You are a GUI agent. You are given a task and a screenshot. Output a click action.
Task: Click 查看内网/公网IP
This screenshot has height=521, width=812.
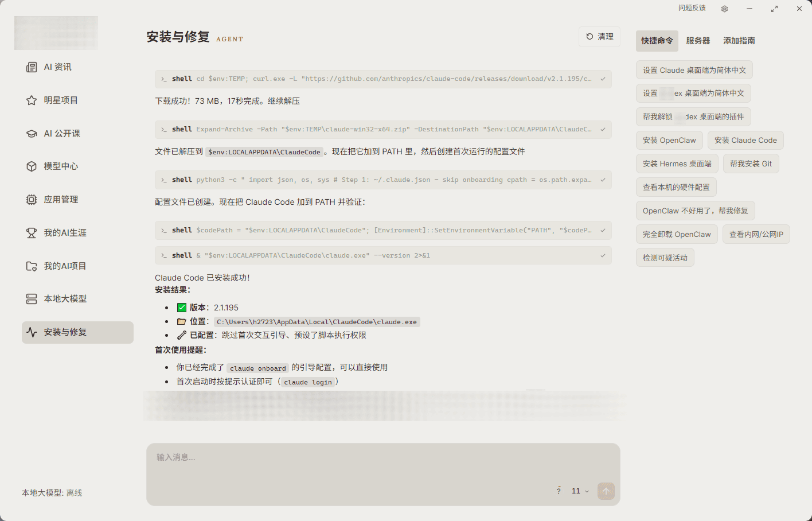756,234
